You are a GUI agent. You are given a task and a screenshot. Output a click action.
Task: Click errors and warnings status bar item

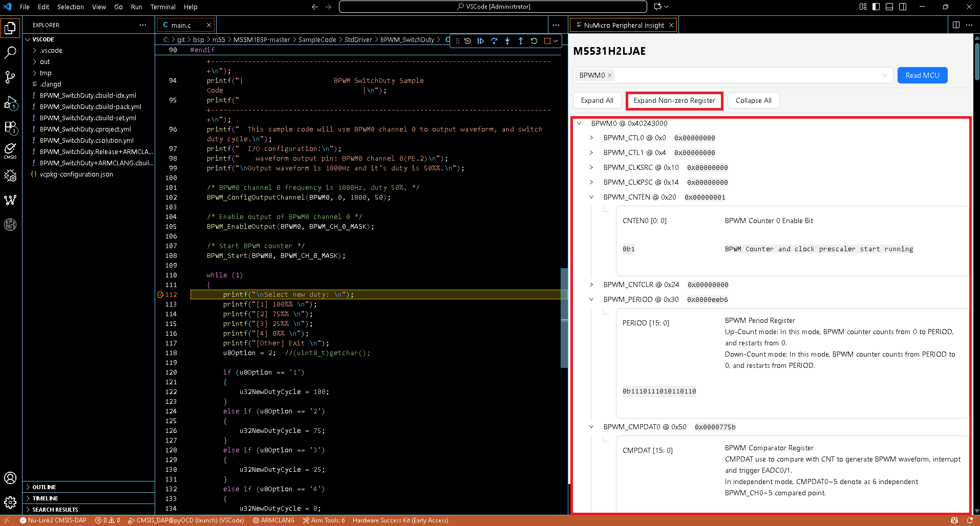coord(108,520)
